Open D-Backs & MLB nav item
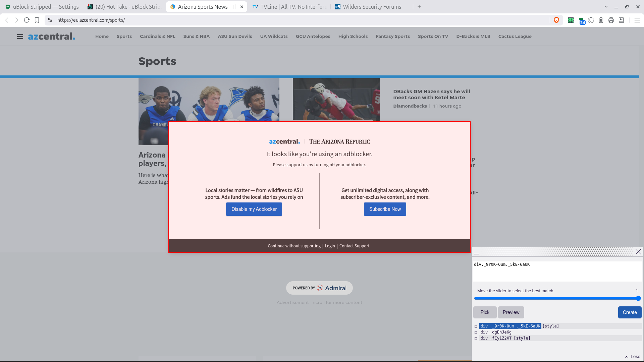644x362 pixels. (473, 37)
